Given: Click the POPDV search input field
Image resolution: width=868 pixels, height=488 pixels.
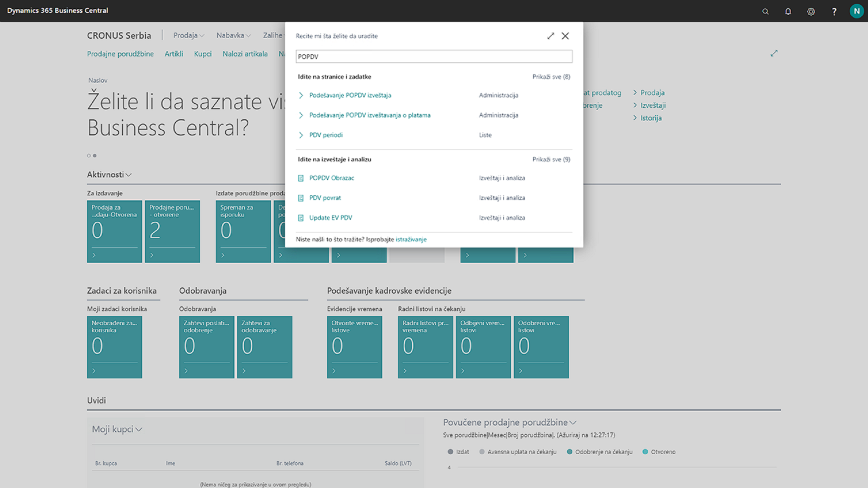Looking at the screenshot, I should 434,56.
